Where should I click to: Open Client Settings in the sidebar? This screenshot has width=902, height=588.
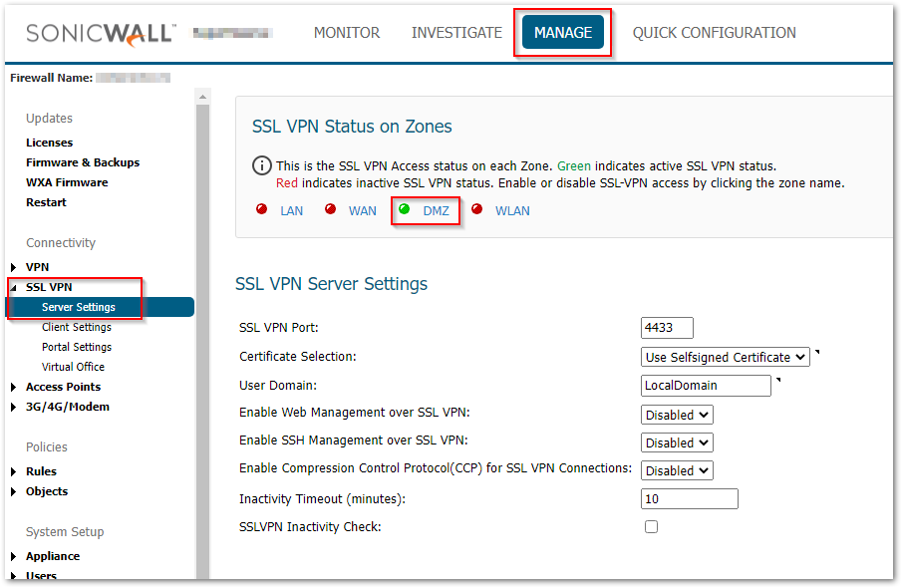77,327
